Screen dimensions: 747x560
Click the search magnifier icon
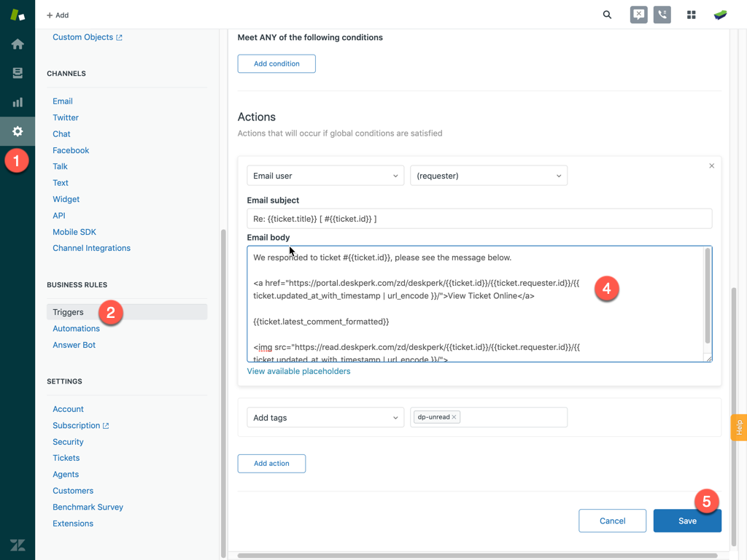[x=607, y=15]
